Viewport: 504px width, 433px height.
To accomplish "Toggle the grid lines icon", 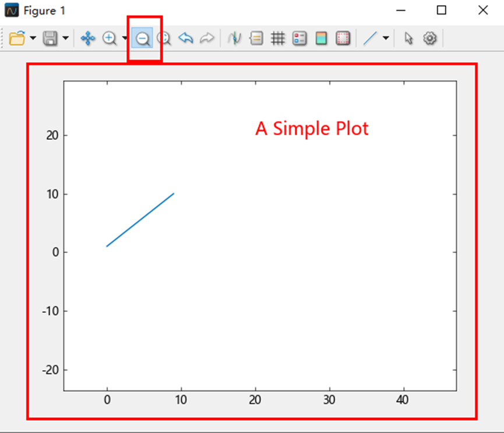I will (278, 38).
